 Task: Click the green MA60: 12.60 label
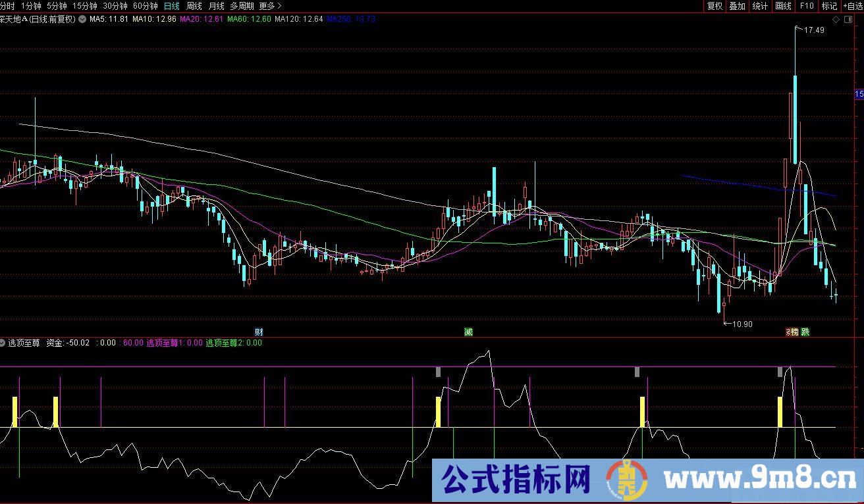point(249,19)
